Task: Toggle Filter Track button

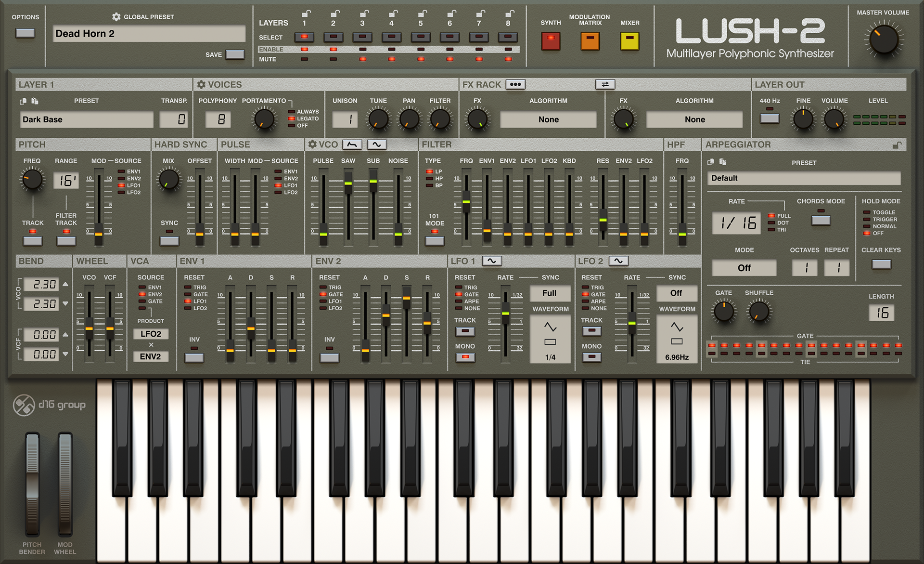Action: 66,241
